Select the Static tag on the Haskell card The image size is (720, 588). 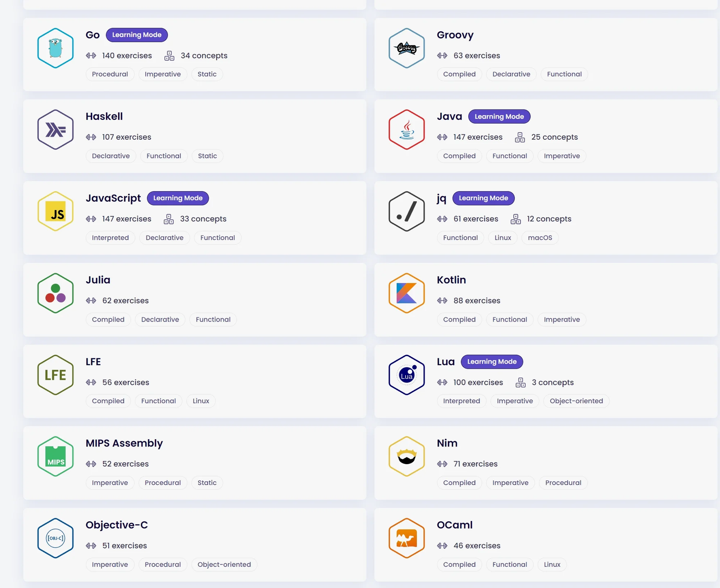(207, 156)
